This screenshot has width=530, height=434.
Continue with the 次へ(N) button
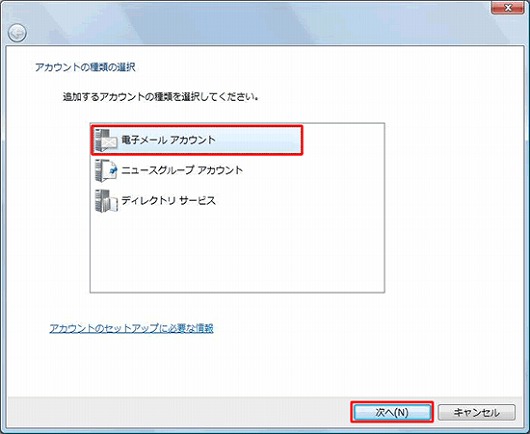coord(392,412)
